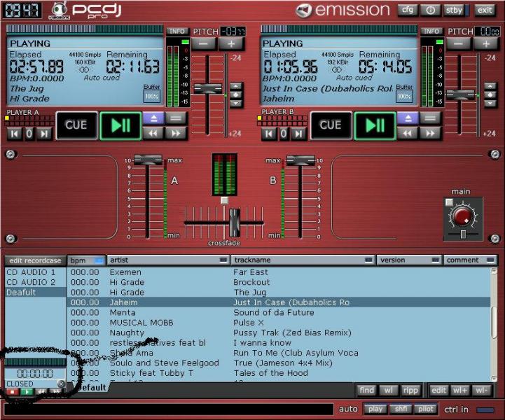Screen dimensions: 505x420
Task: Open the comment column dropdown
Action: (x=490, y=260)
